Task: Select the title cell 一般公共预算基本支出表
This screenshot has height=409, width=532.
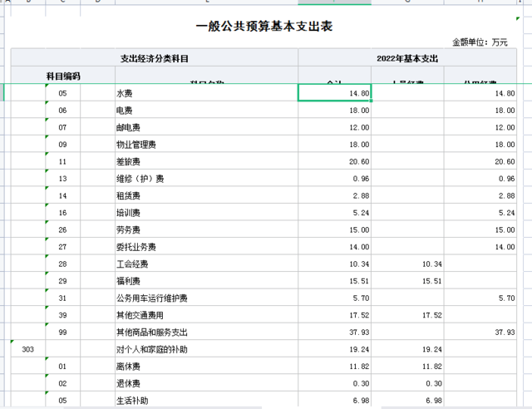Action: 264,27
